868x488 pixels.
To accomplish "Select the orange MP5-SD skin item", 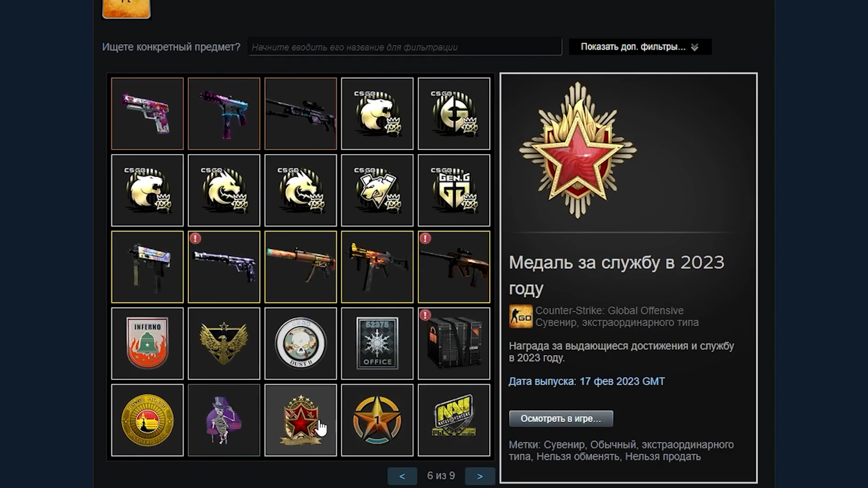I will (x=301, y=267).
